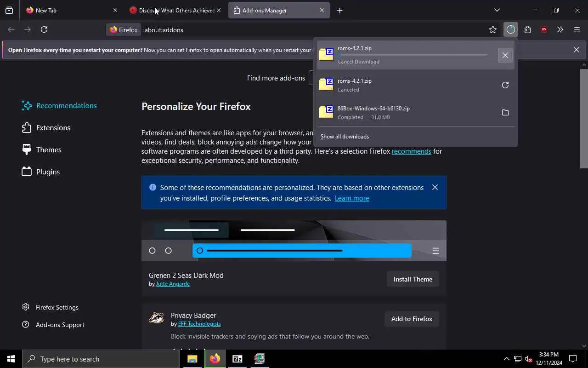
Task: Open the Extensions section in sidebar
Action: (x=46, y=128)
